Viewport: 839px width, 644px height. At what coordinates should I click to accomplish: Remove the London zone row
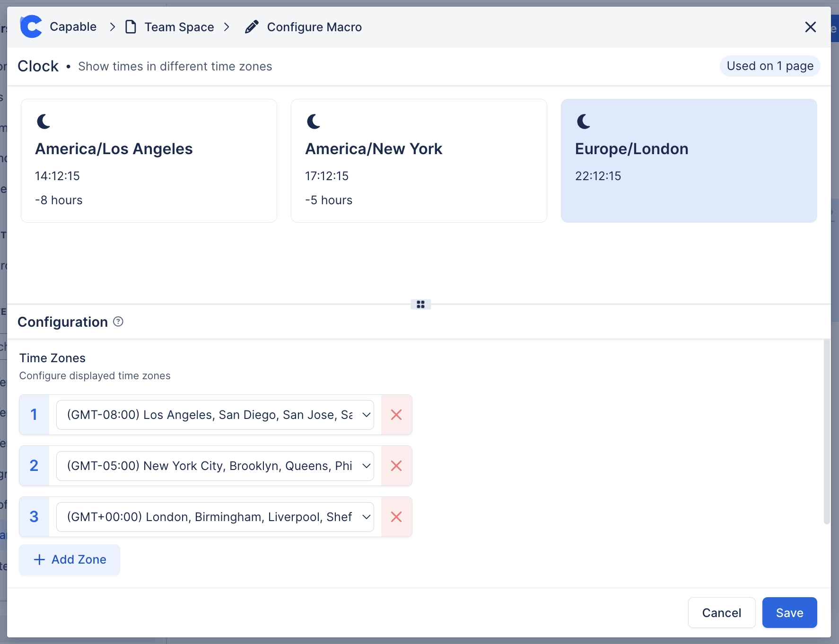click(396, 517)
